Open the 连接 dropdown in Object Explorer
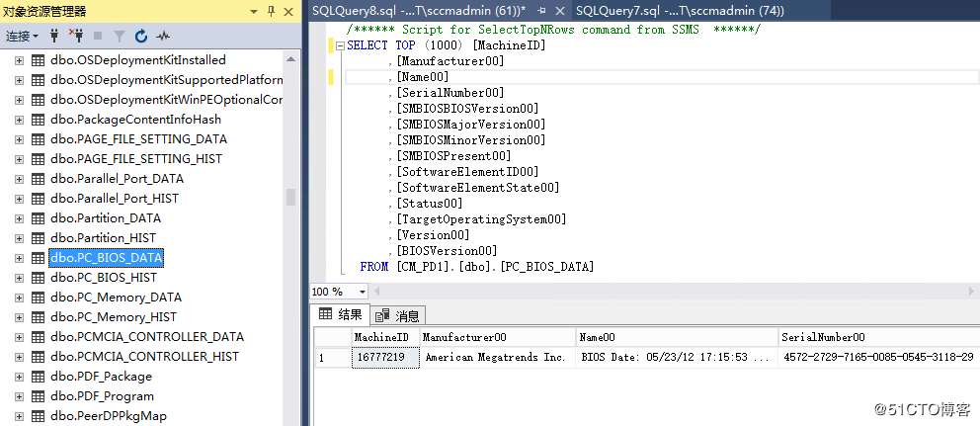This screenshot has width=980, height=426. pyautogui.click(x=22, y=37)
